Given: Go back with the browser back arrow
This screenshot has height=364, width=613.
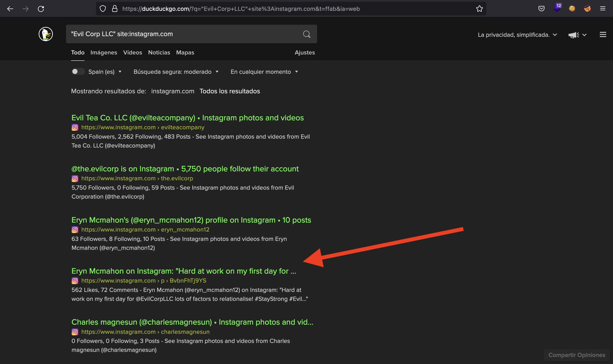Looking at the screenshot, I should [x=10, y=9].
